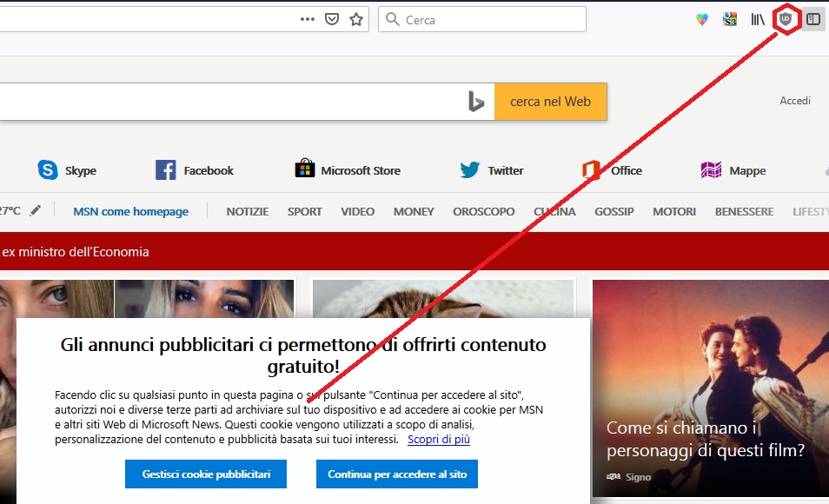Click the Accedi sign-in link
The image size is (829, 504).
coord(794,101)
